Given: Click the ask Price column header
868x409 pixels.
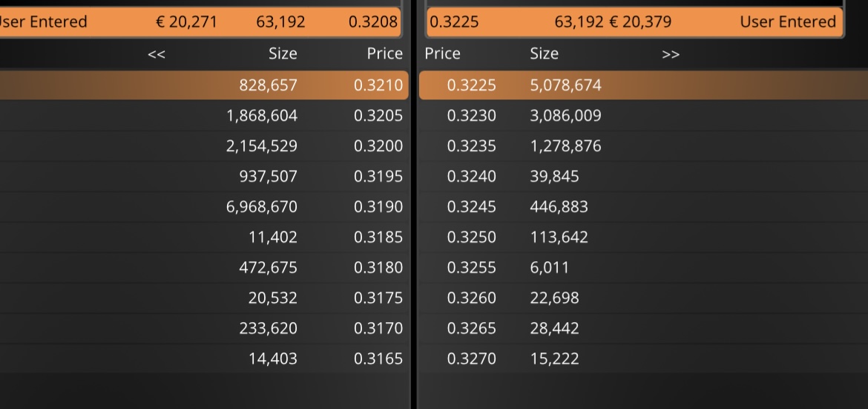Looking at the screenshot, I should pyautogui.click(x=442, y=53).
